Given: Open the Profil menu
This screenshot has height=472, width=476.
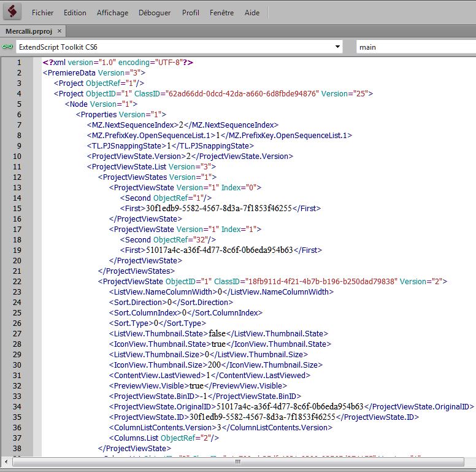Looking at the screenshot, I should click(191, 13).
